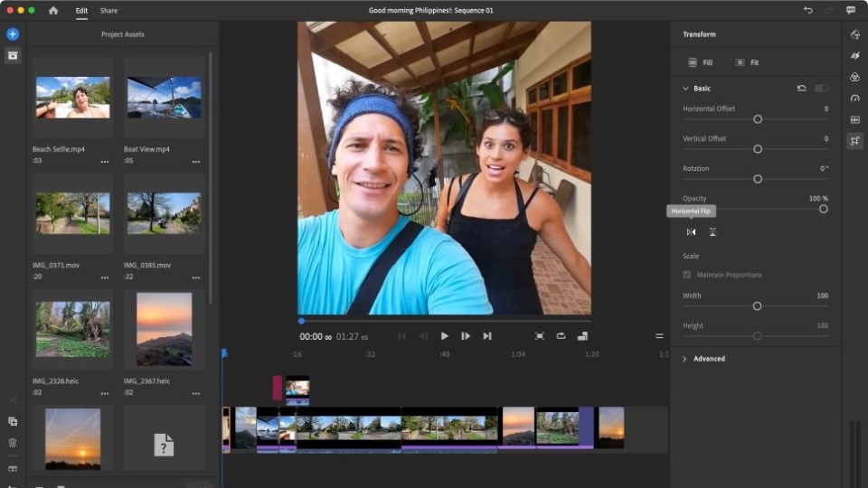868x488 pixels.
Task: Select the magenta title clip on timeline
Action: 278,388
